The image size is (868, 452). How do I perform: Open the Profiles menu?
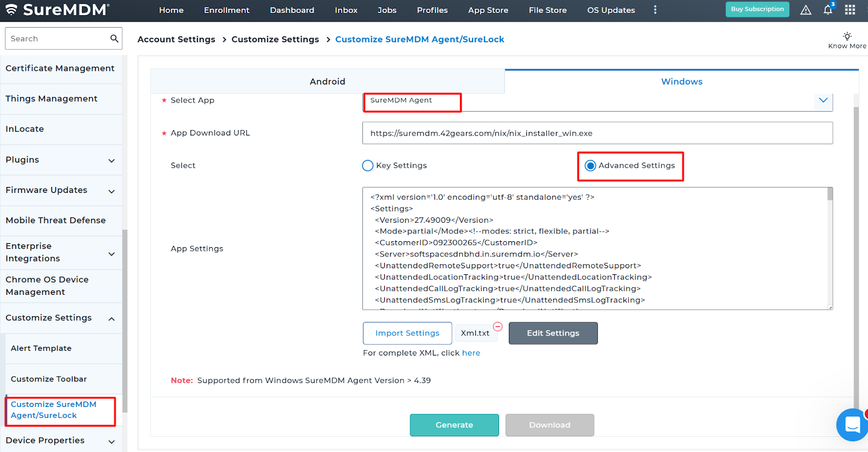(x=432, y=10)
